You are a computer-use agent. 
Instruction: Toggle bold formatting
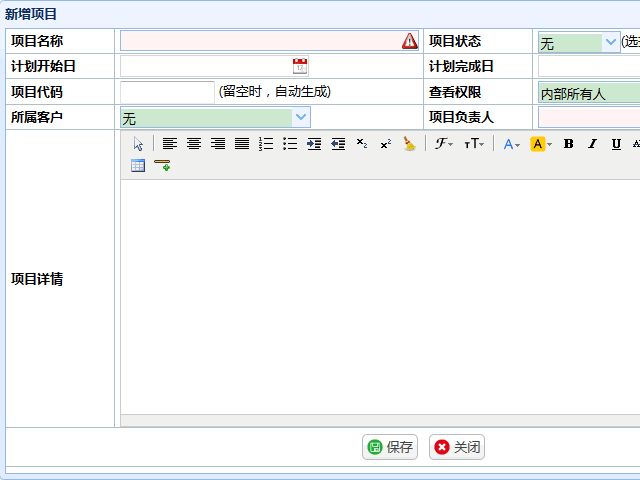pyautogui.click(x=568, y=144)
